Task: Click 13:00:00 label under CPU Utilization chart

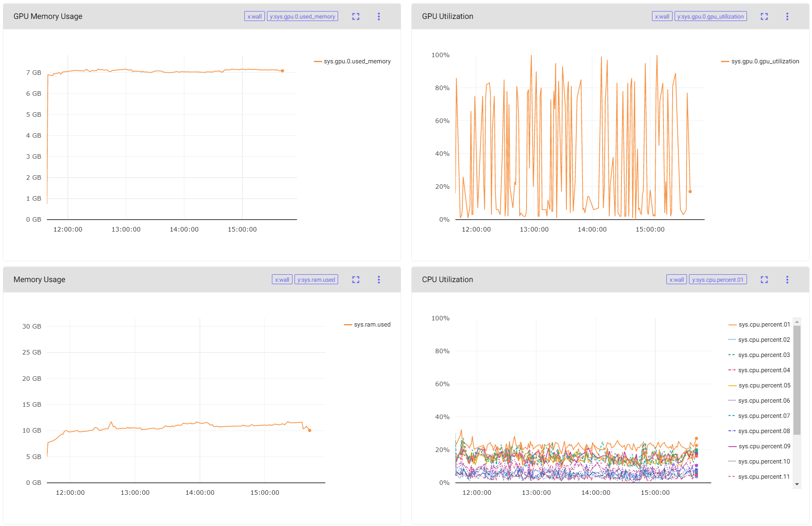Action: point(536,493)
